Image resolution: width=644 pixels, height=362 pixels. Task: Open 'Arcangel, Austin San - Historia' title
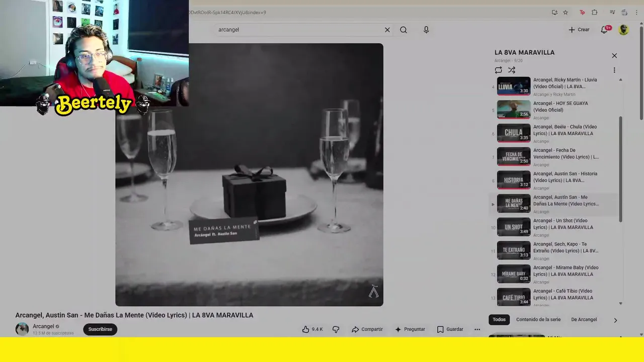(x=566, y=177)
